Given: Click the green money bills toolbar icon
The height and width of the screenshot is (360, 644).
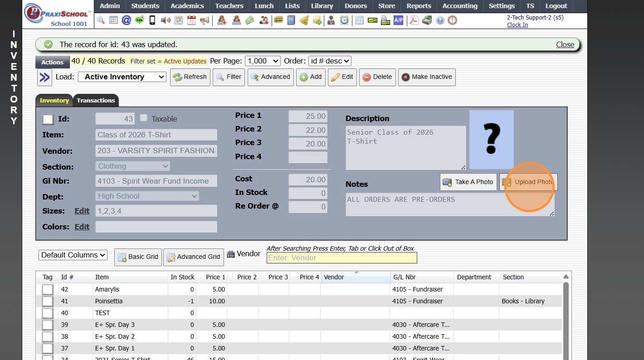Looking at the screenshot, I should (x=249, y=20).
